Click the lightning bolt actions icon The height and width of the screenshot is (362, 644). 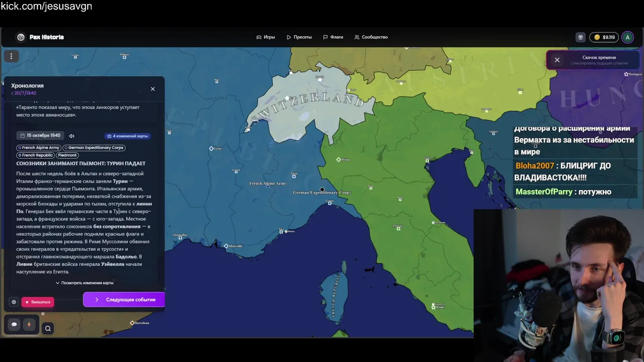coord(29,324)
